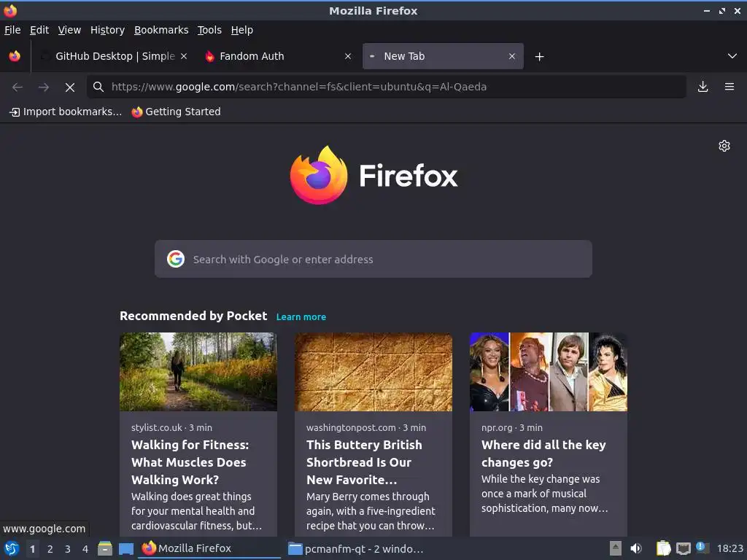Screen dimensions: 747x560
Task: Open the system start menu icon
Action: 12,548
